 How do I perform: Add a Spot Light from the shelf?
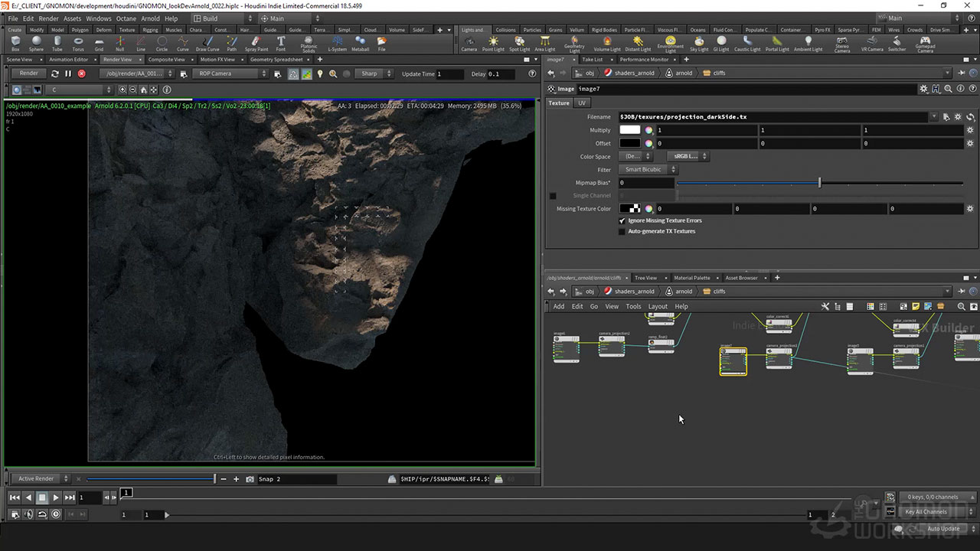click(x=519, y=44)
